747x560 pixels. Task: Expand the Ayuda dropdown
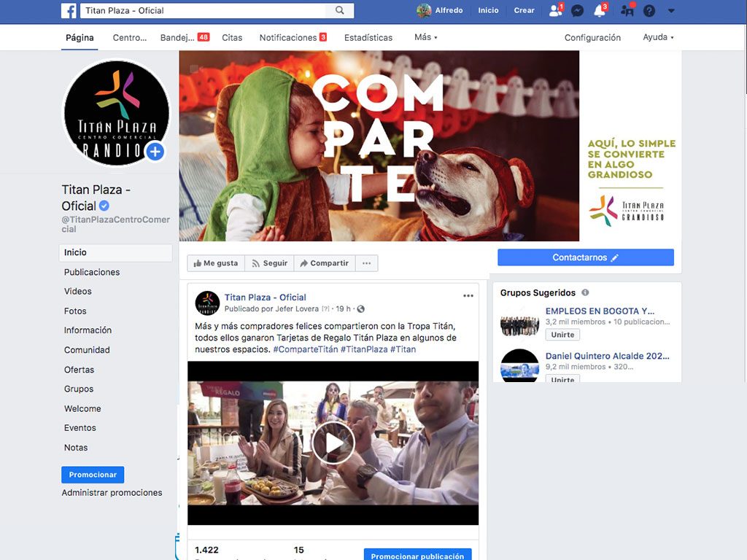pos(658,37)
